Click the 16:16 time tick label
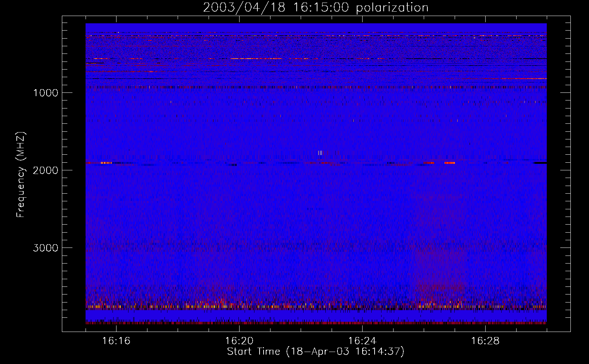Image resolution: width=589 pixels, height=364 pixels. tap(116, 341)
